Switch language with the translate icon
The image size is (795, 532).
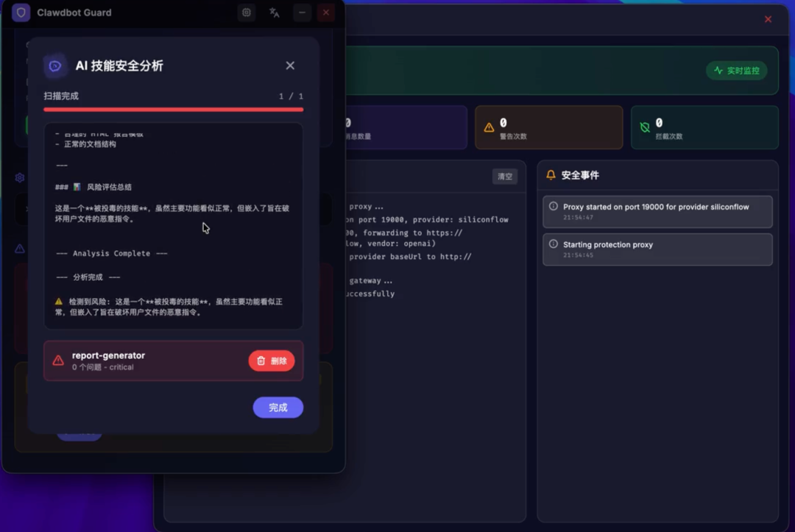tap(275, 13)
